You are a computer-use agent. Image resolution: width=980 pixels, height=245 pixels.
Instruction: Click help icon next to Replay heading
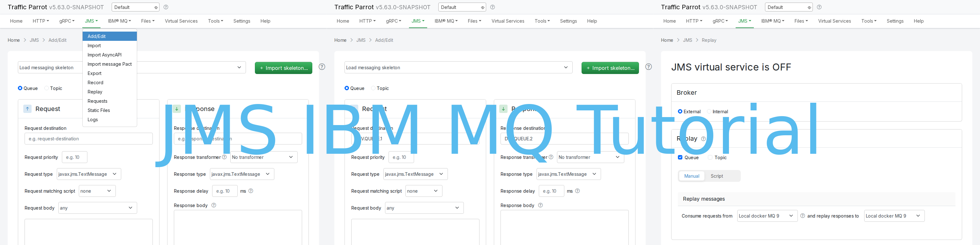[703, 139]
